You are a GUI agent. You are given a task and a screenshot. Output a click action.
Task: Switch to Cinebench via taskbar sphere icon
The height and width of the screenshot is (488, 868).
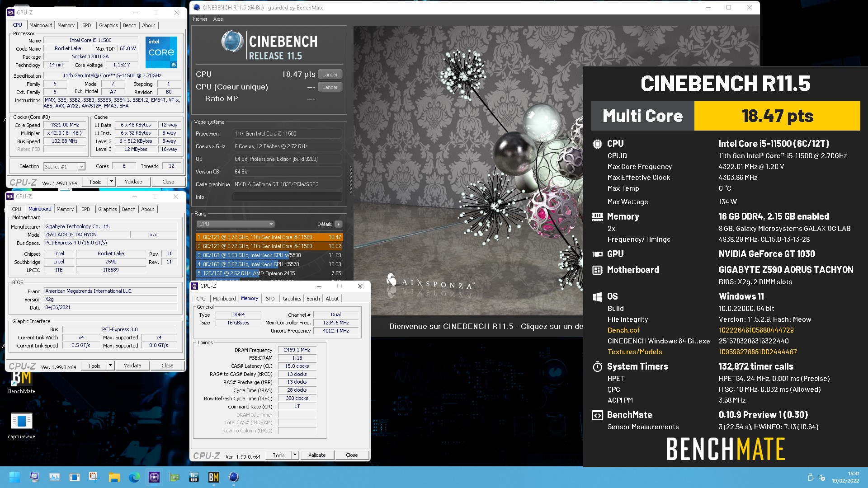click(x=233, y=477)
